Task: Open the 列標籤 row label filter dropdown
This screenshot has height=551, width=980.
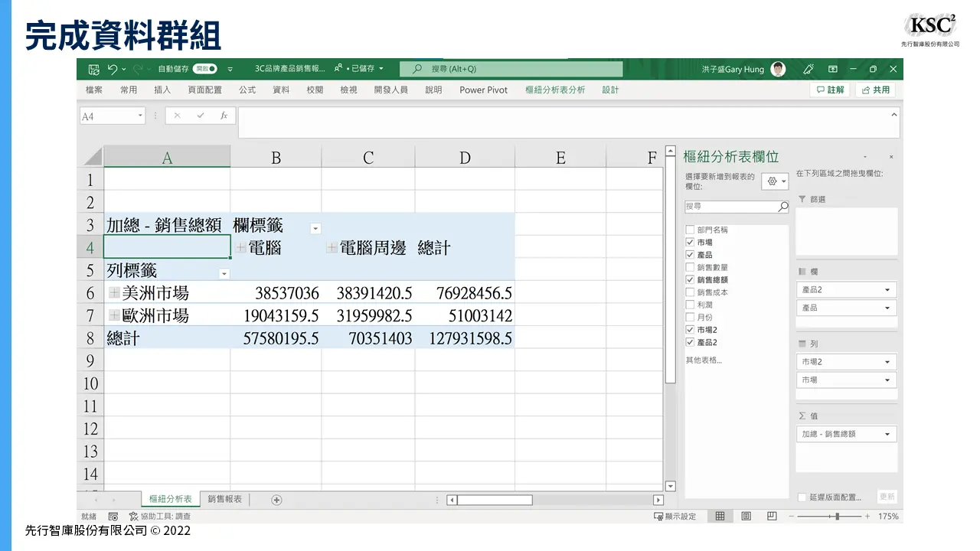Action: [224, 274]
